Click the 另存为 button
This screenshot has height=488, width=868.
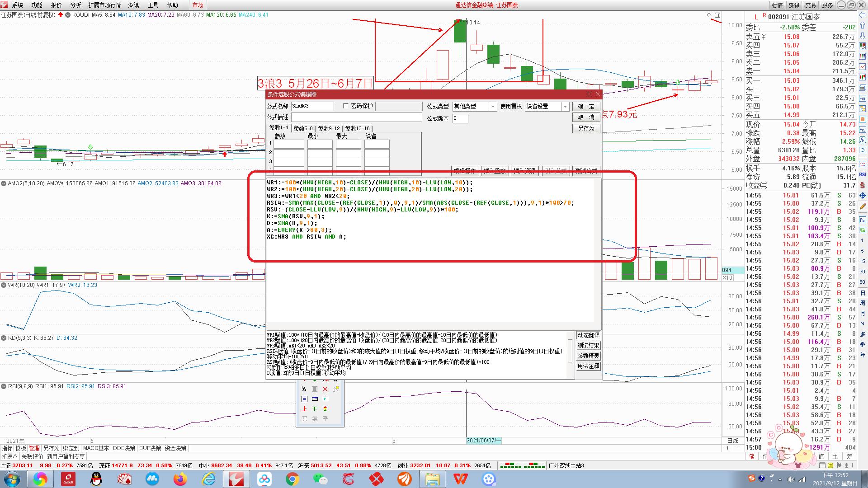coord(586,128)
